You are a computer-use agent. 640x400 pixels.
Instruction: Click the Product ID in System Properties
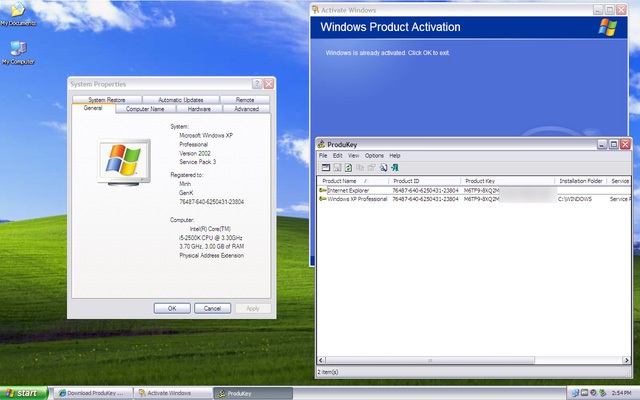tap(211, 202)
